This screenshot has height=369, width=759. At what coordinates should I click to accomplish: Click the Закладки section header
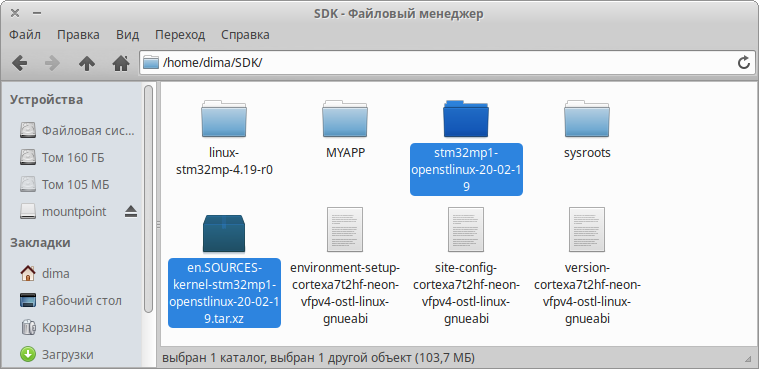coord(41,243)
